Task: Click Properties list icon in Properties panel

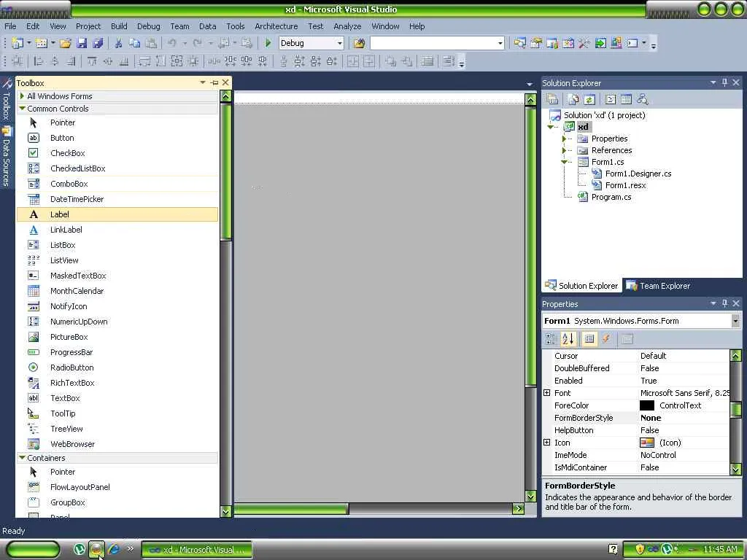Action: tap(589, 339)
